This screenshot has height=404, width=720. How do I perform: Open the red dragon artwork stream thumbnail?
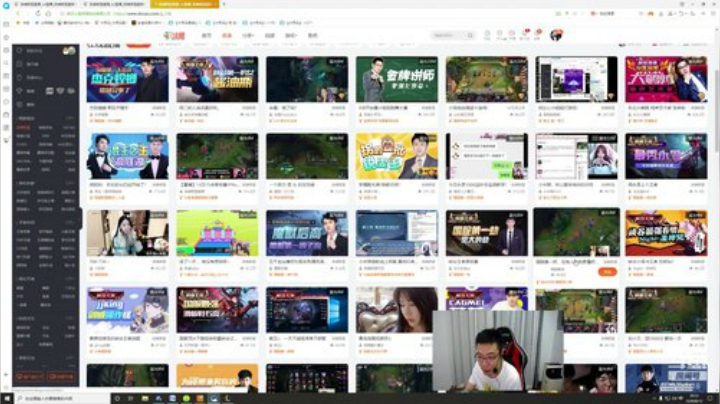click(217, 310)
